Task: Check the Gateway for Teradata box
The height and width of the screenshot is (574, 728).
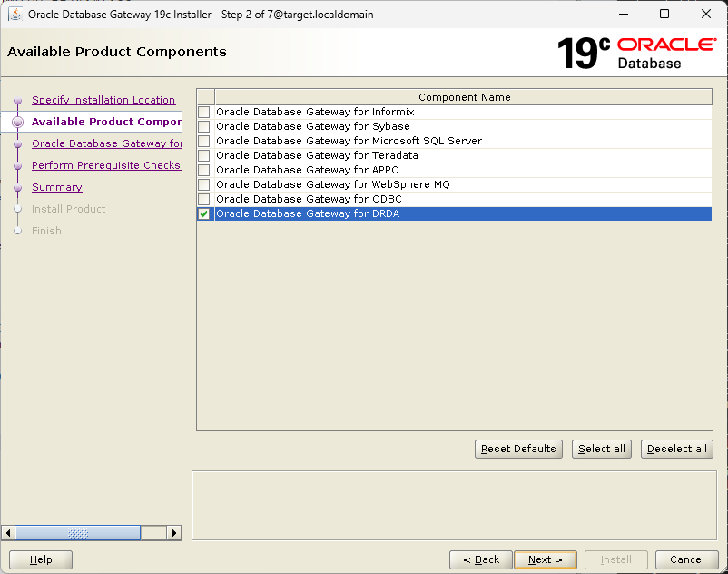Action: [x=204, y=155]
